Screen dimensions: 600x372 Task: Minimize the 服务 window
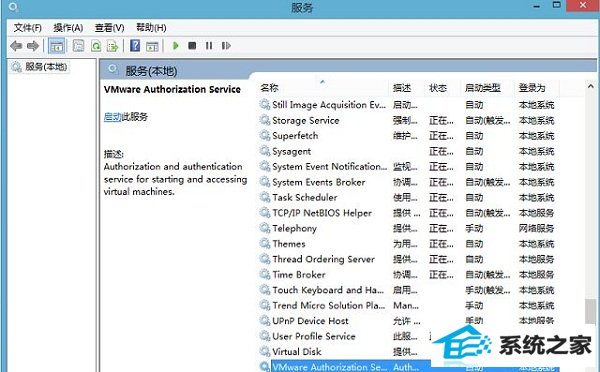tap(537, 7)
